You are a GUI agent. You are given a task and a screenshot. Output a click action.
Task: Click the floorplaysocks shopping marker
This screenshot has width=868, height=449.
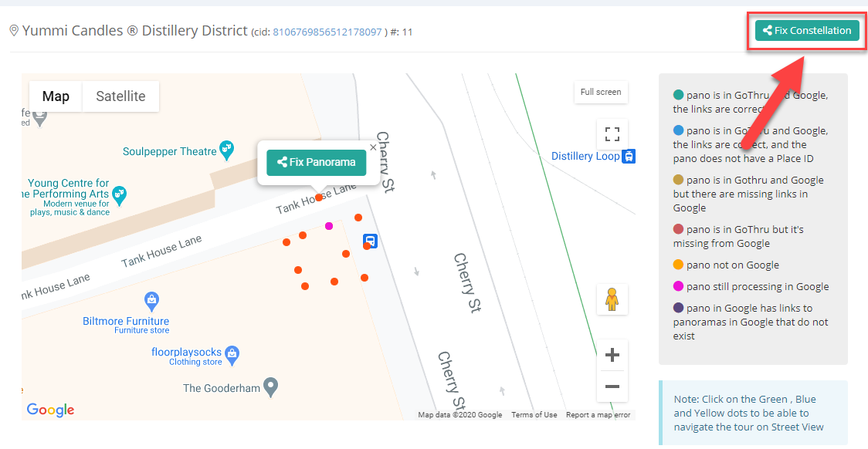click(x=232, y=354)
